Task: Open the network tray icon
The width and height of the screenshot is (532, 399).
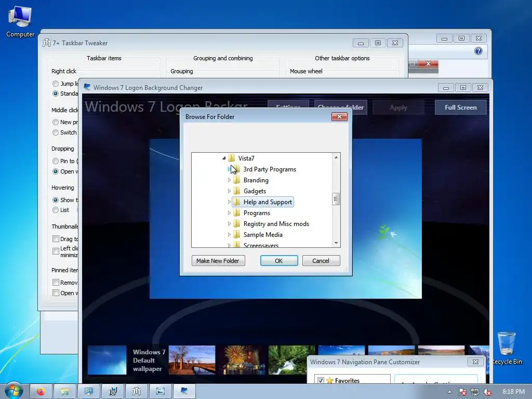Action: coord(475,392)
